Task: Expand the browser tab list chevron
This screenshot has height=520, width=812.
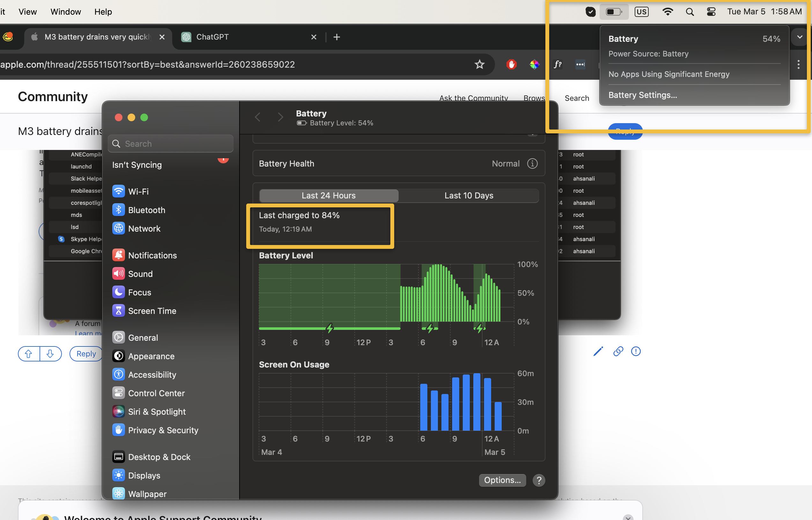Action: 800,37
